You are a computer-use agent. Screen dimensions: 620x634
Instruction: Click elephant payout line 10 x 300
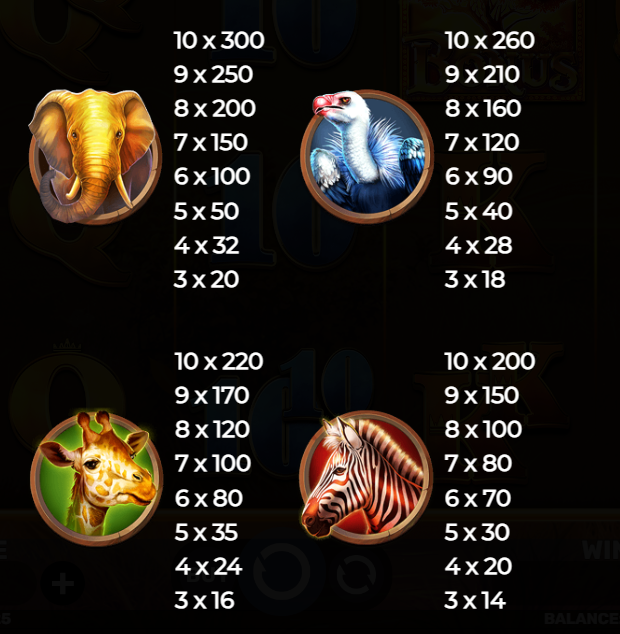tap(219, 40)
